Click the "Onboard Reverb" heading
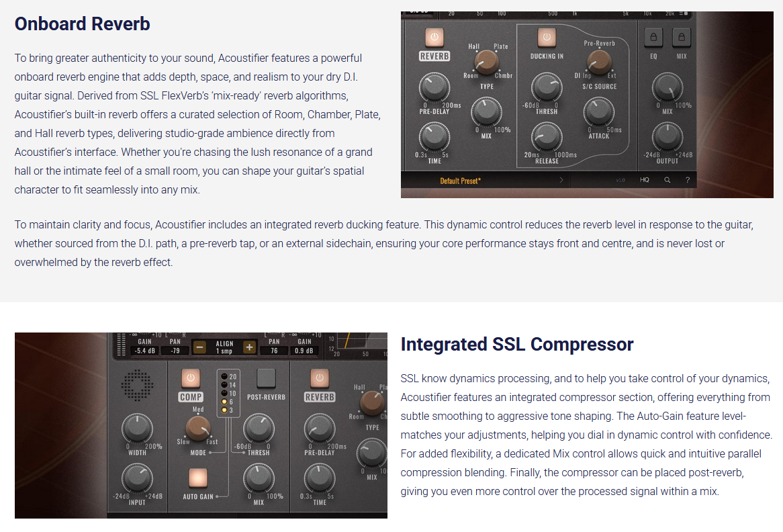Image resolution: width=783 pixels, height=532 pixels. [x=83, y=24]
